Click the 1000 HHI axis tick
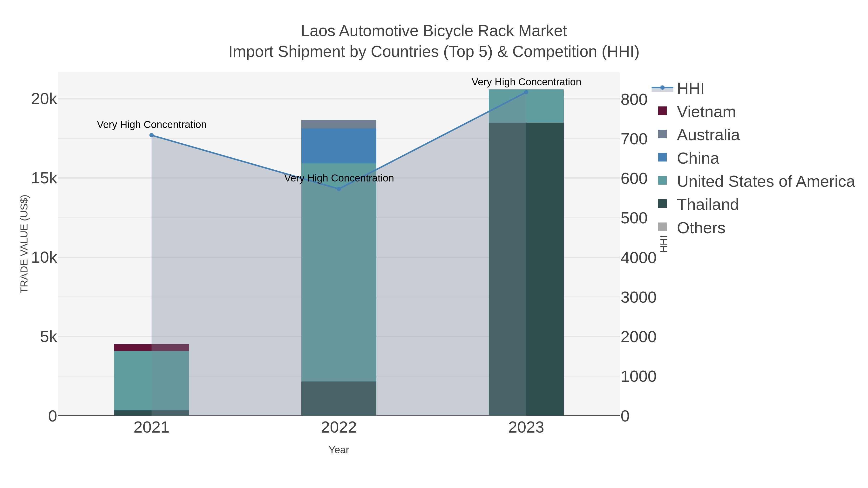This screenshot has width=868, height=488. 638,376
